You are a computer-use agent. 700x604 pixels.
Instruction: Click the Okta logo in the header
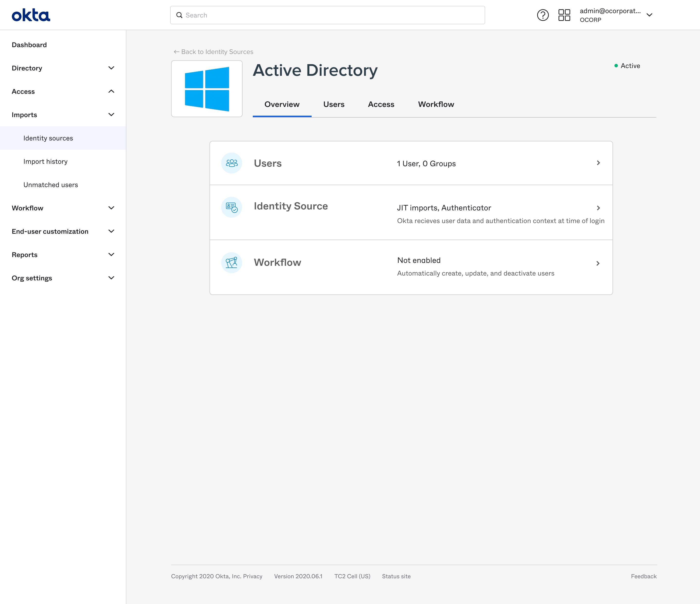pos(31,15)
